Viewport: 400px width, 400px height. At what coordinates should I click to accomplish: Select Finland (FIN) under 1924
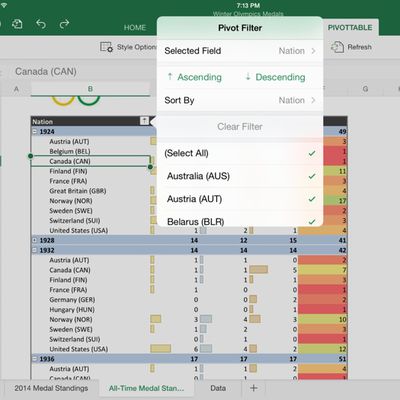(68, 171)
